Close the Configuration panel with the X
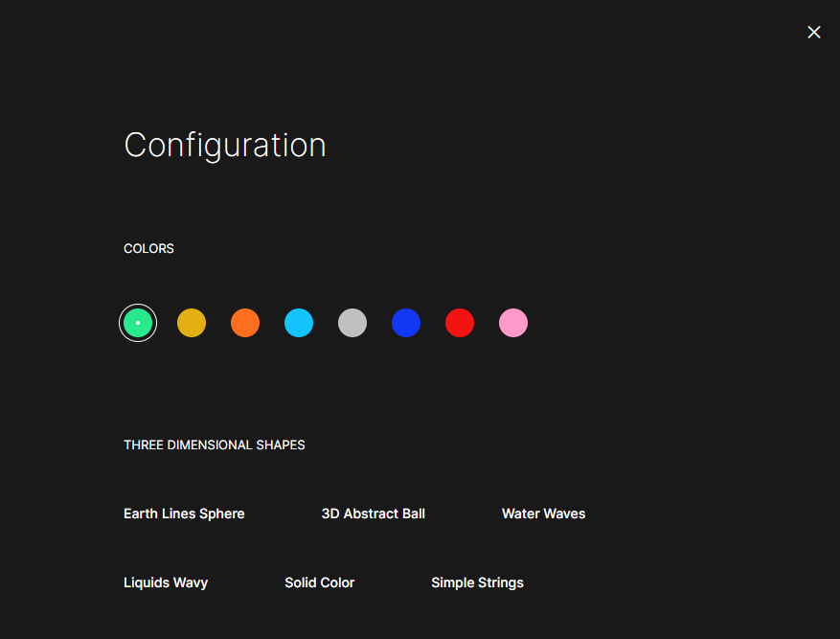 [814, 33]
